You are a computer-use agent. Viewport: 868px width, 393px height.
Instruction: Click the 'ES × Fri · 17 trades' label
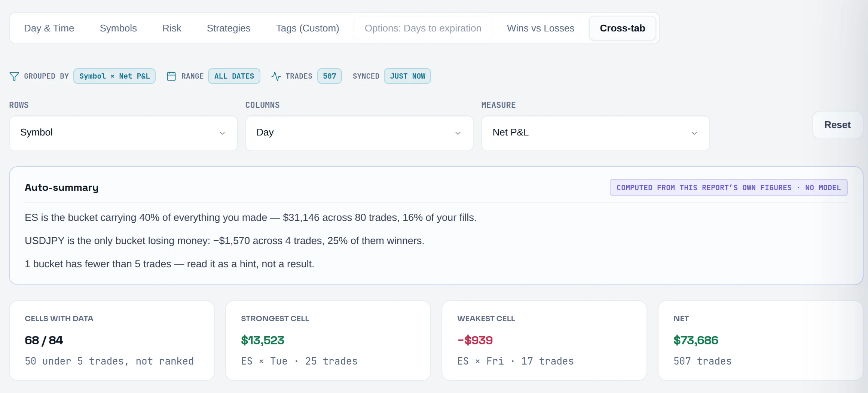tap(516, 361)
